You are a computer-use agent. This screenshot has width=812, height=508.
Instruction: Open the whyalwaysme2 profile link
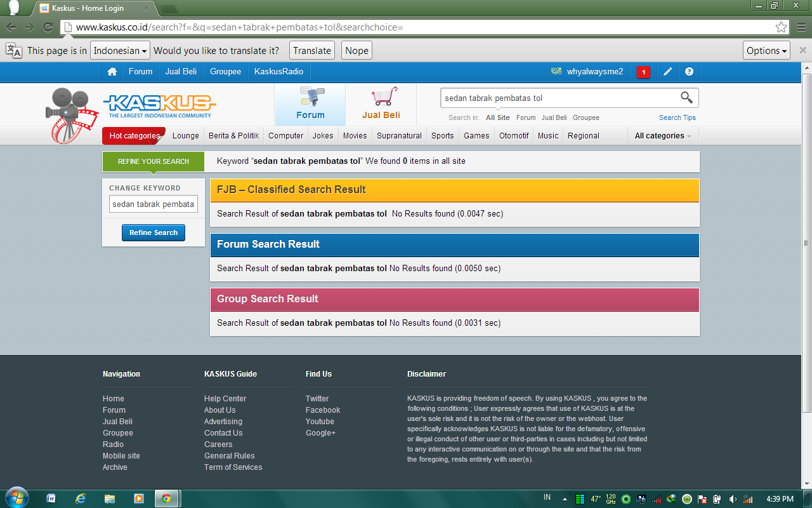(595, 72)
